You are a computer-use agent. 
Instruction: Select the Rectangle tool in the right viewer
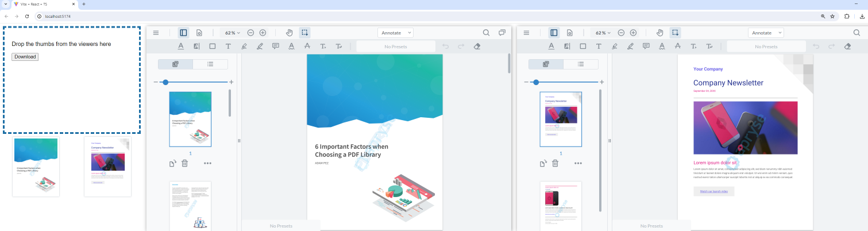point(583,46)
